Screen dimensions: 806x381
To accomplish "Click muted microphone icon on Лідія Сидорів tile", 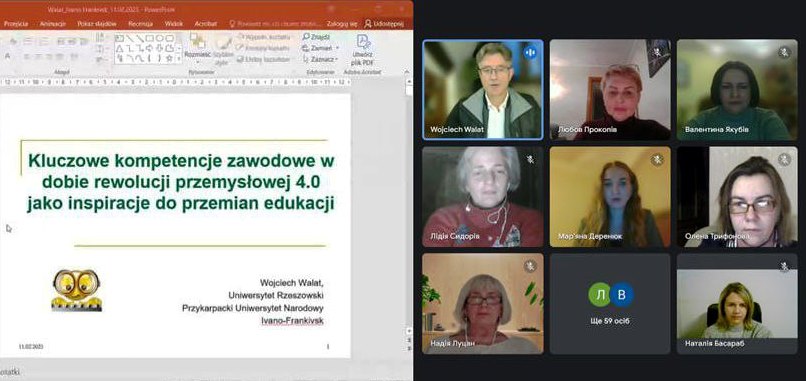I will [530, 159].
